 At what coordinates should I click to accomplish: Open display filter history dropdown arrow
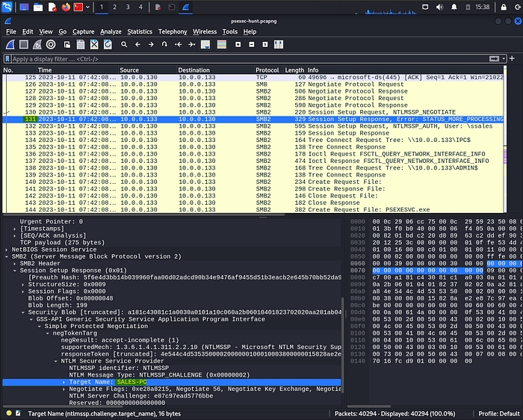tap(503, 58)
